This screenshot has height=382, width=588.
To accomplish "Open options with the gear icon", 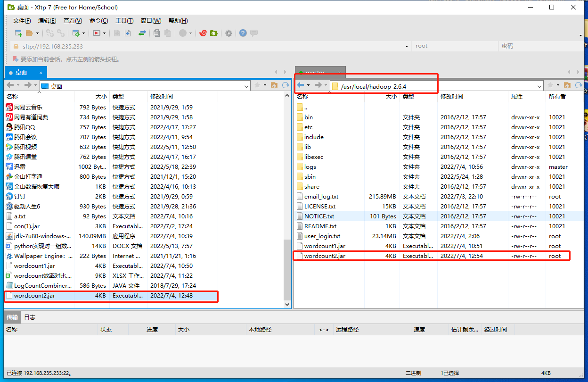I will [x=229, y=33].
